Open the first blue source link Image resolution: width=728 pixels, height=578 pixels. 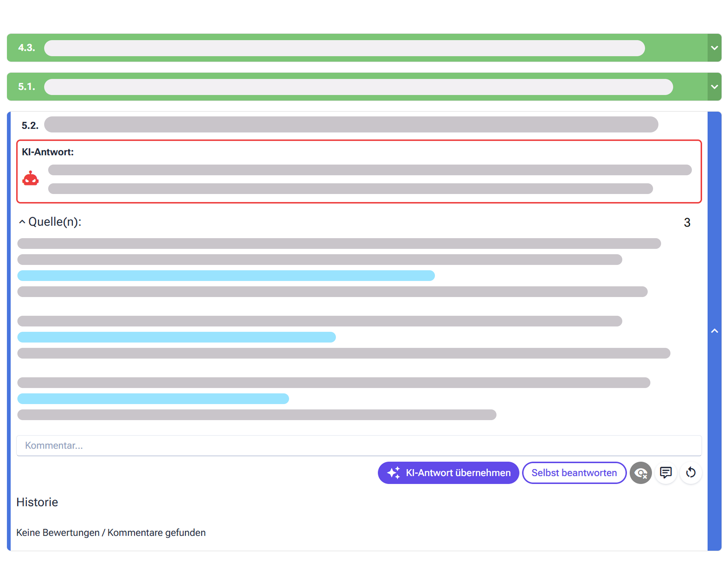(x=226, y=276)
